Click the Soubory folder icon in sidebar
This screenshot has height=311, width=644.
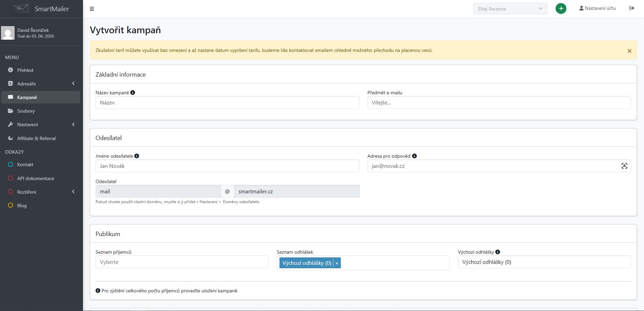click(11, 111)
